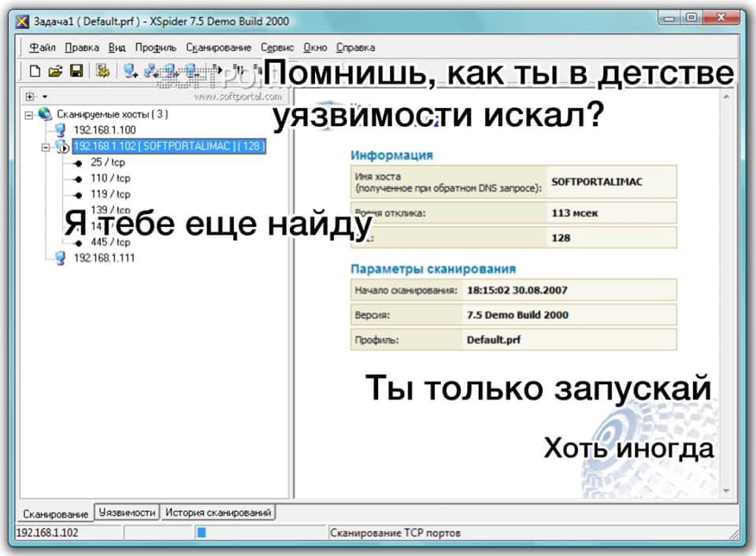Open profile settings via the gear toolbar icon
This screenshot has width=756, height=556.
pos(104,70)
